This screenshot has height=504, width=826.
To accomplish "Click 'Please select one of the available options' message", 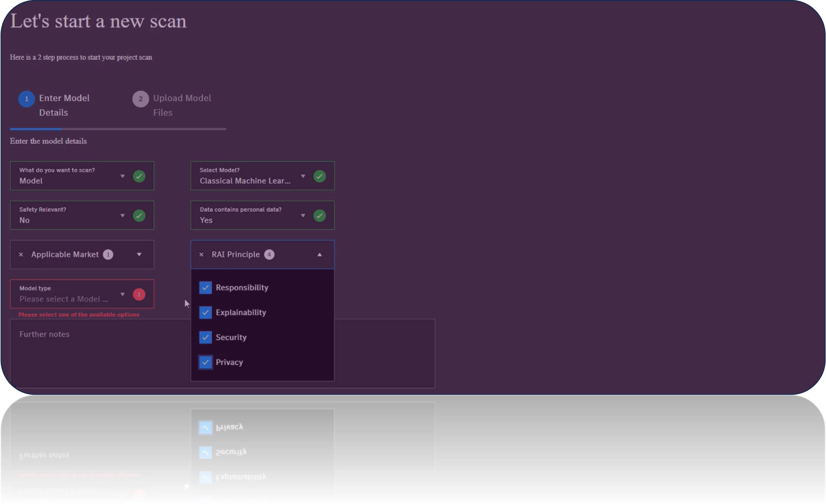I will point(79,315).
